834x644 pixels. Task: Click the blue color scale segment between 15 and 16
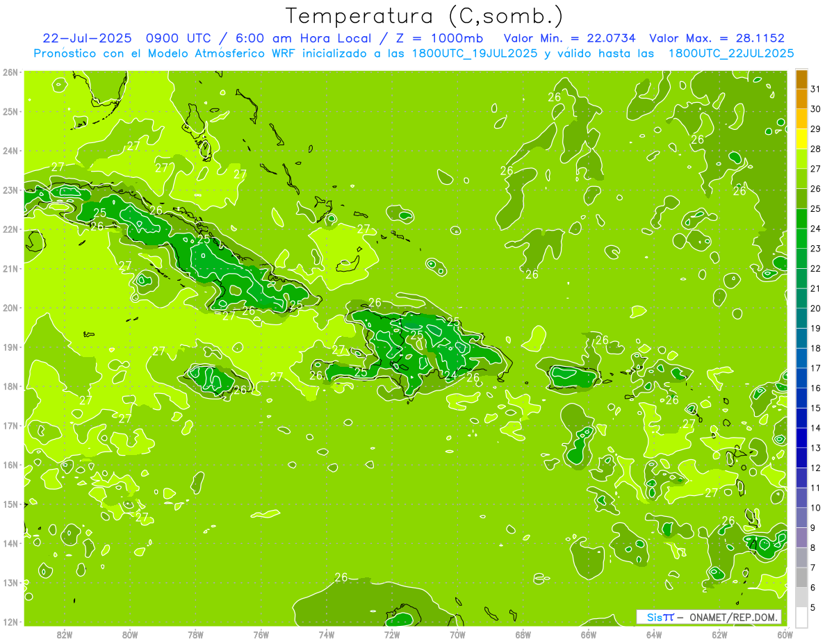click(x=801, y=397)
